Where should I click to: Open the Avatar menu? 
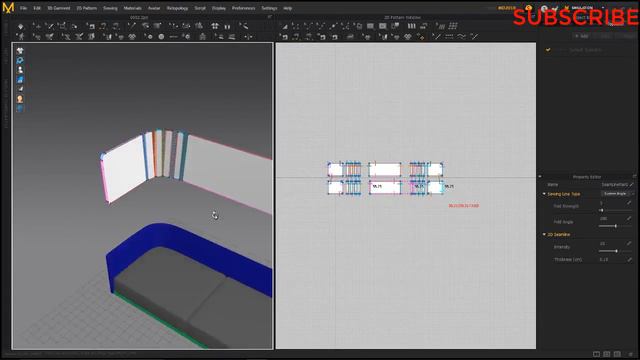(154, 8)
